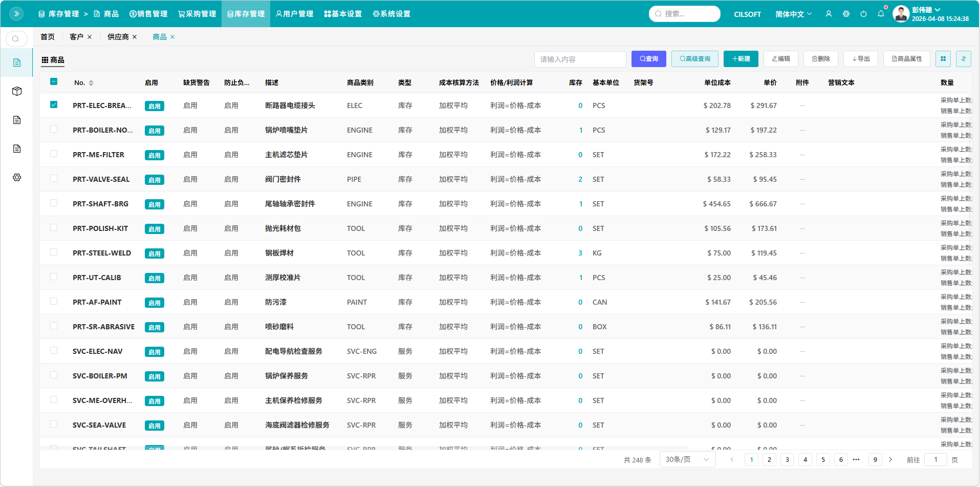Click the 高级查询 button
This screenshot has width=980, height=487.
(694, 59)
